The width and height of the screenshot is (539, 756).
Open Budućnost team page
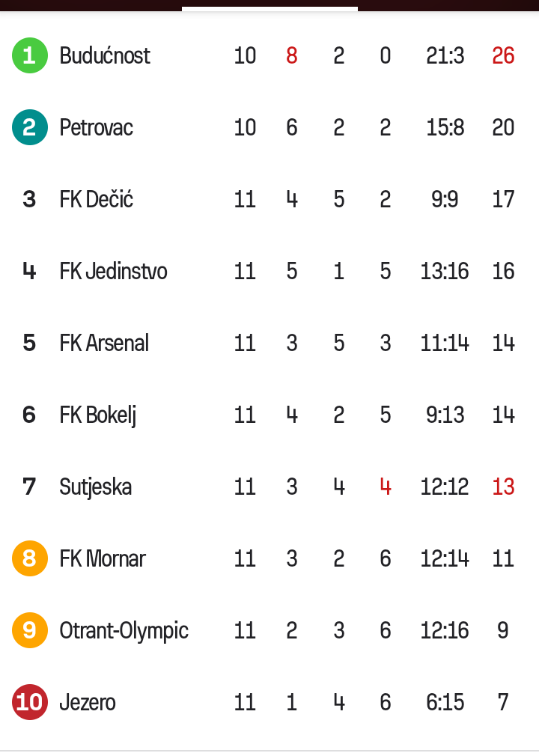(105, 55)
